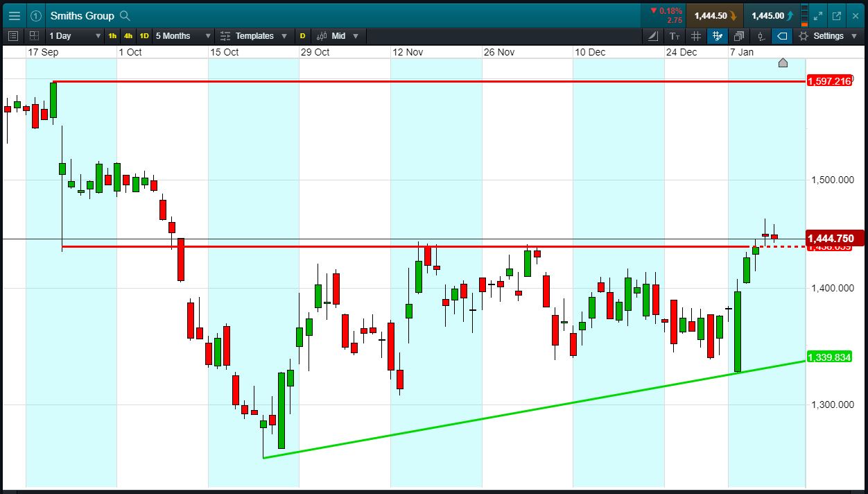The width and height of the screenshot is (868, 494).
Task: Select the upper red horizontal resistance line
Action: tap(430, 81)
